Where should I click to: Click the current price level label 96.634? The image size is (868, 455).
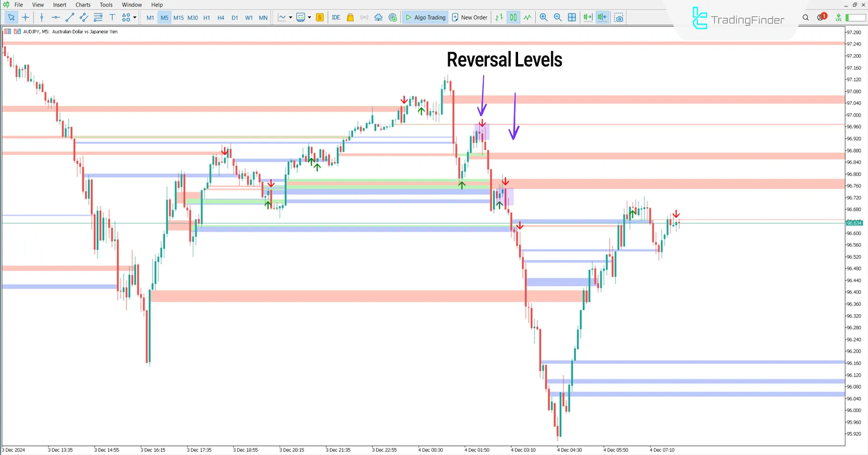point(854,223)
